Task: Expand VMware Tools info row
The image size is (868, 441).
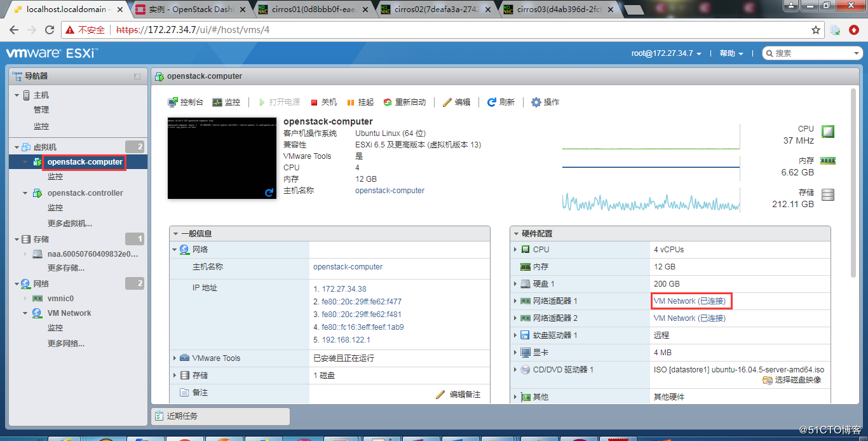Action: (175, 358)
